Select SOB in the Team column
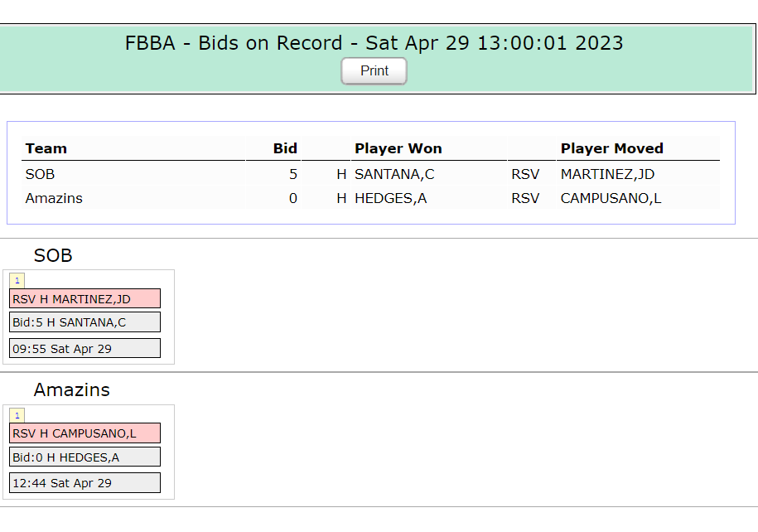The height and width of the screenshot is (532, 758). pos(40,174)
